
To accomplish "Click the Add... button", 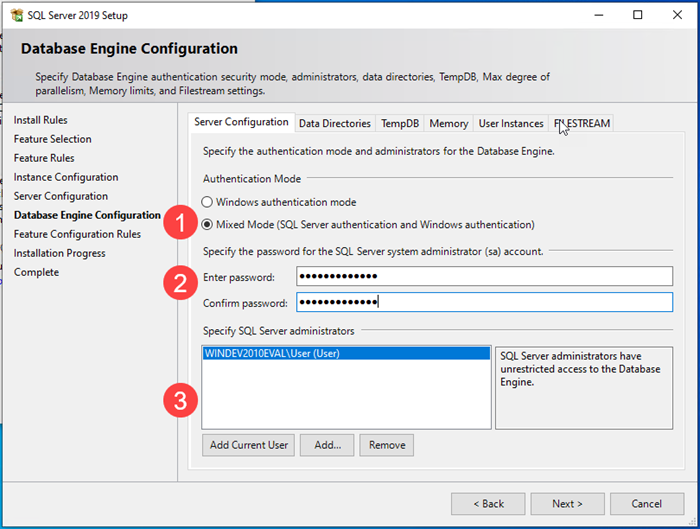I will [327, 445].
